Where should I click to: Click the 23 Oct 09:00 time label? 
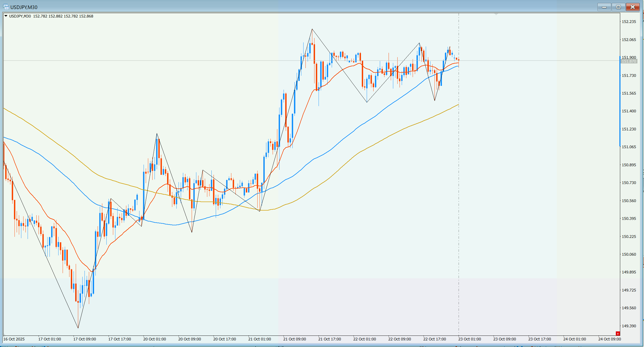(x=505, y=339)
